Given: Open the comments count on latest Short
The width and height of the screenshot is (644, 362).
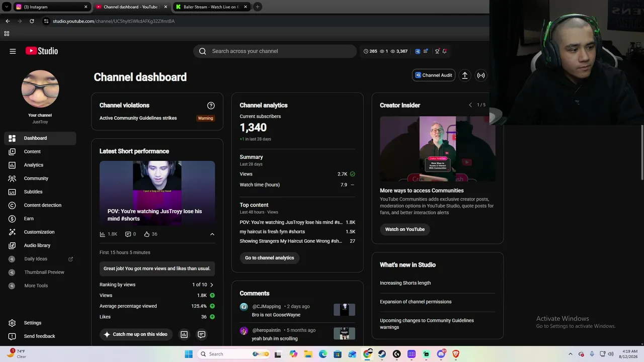Looking at the screenshot, I should pos(130,234).
